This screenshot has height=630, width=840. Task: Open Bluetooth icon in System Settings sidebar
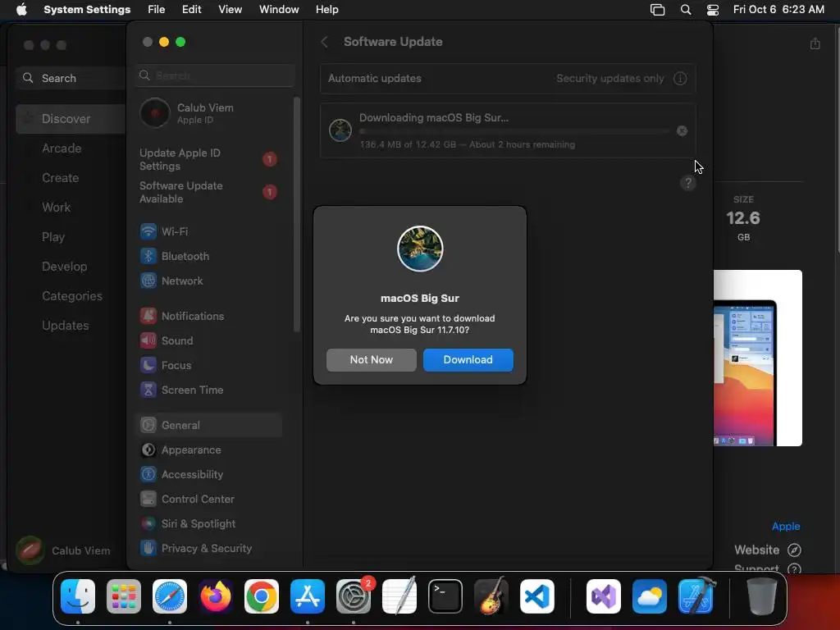pyautogui.click(x=148, y=256)
